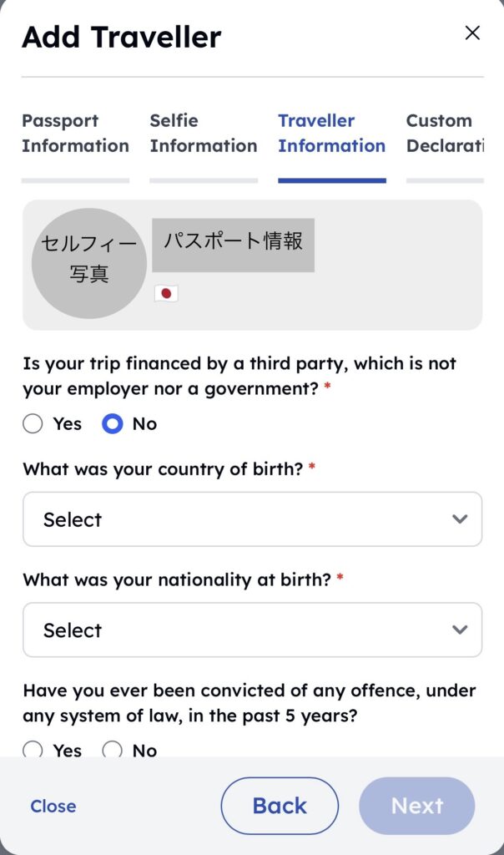Choose Yes for convicted of offence question

33,750
